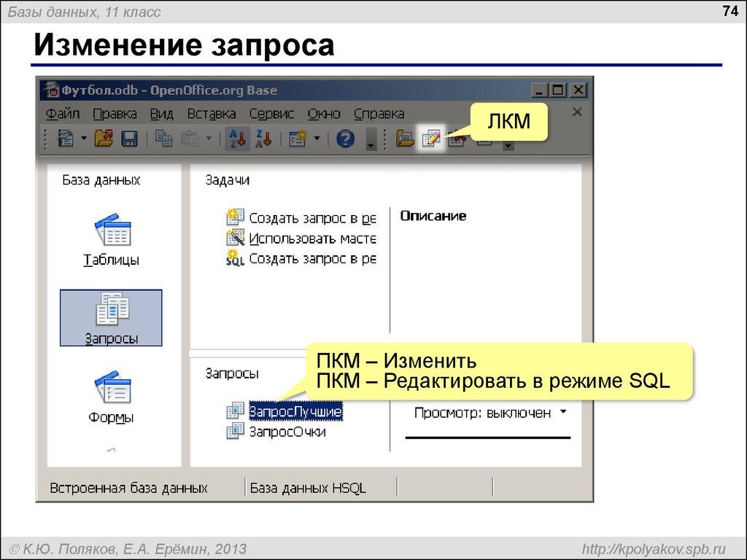Screen dimensions: 747x560
Task: Open the Help toolbar icon
Action: pyautogui.click(x=344, y=139)
